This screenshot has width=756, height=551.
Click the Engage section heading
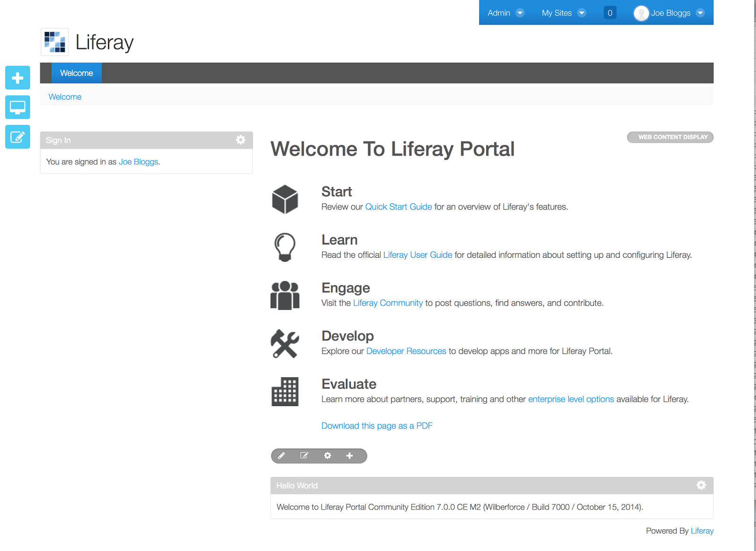pyautogui.click(x=345, y=288)
